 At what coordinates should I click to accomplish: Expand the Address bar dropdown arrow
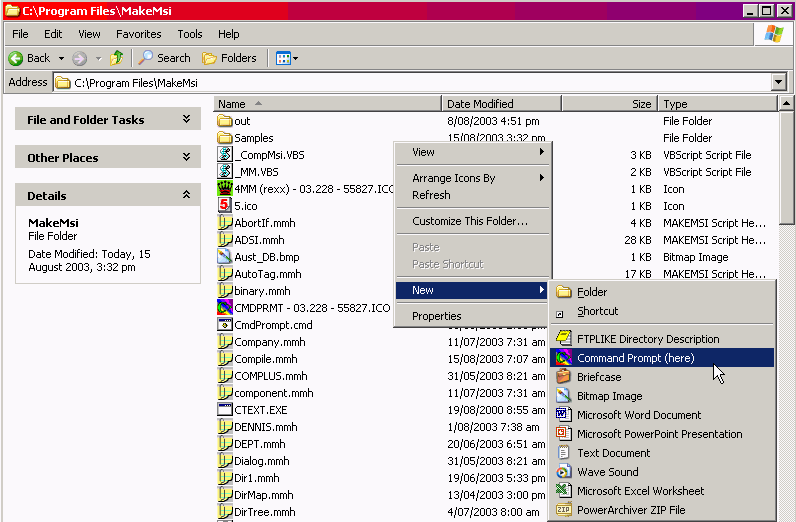[x=779, y=82]
